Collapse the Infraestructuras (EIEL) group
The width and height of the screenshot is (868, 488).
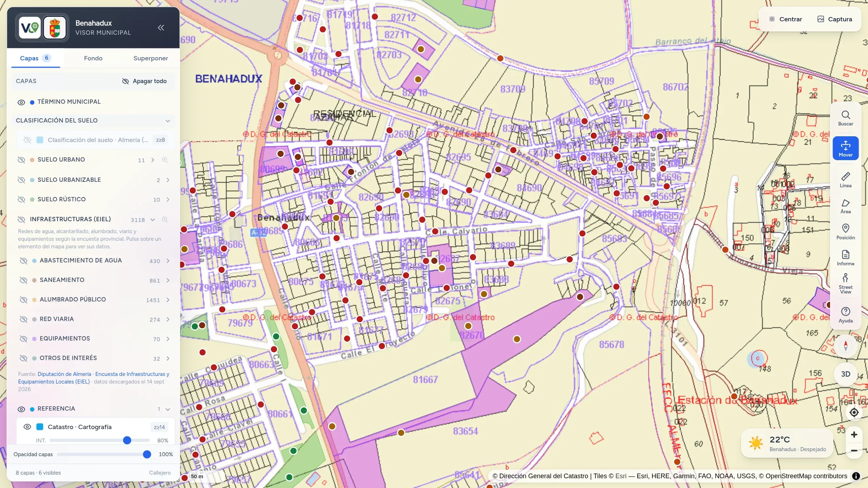(153, 219)
